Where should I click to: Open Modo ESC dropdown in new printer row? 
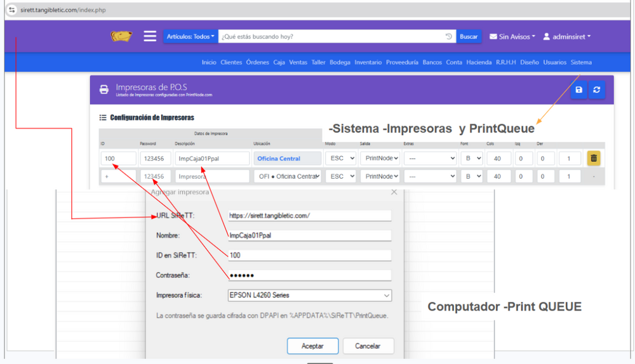340,176
